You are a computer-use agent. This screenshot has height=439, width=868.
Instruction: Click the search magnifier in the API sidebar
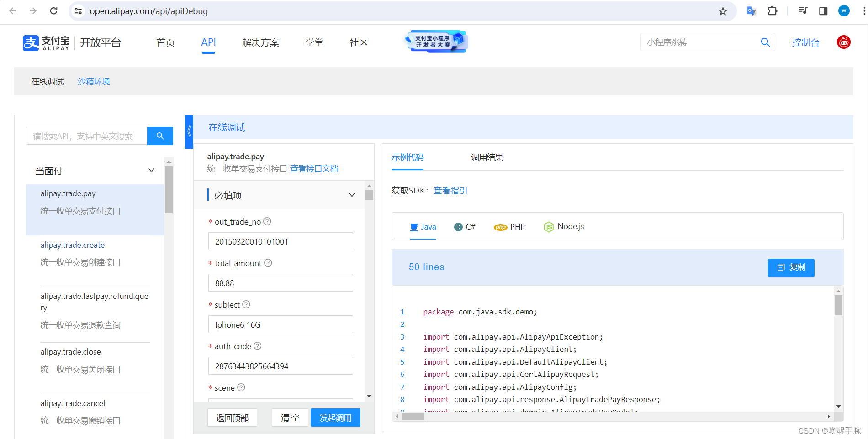(160, 136)
